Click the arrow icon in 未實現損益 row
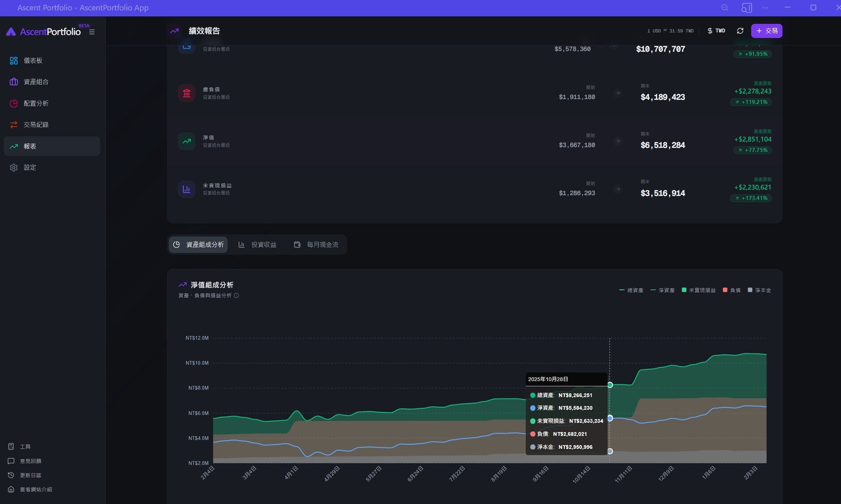Screen dimensions: 841x504 tap(618, 189)
